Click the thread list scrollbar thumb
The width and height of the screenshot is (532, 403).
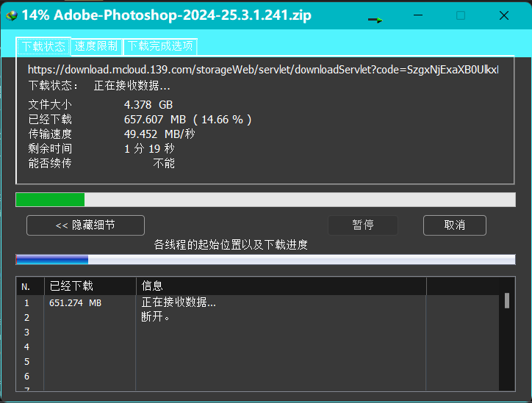(507, 301)
